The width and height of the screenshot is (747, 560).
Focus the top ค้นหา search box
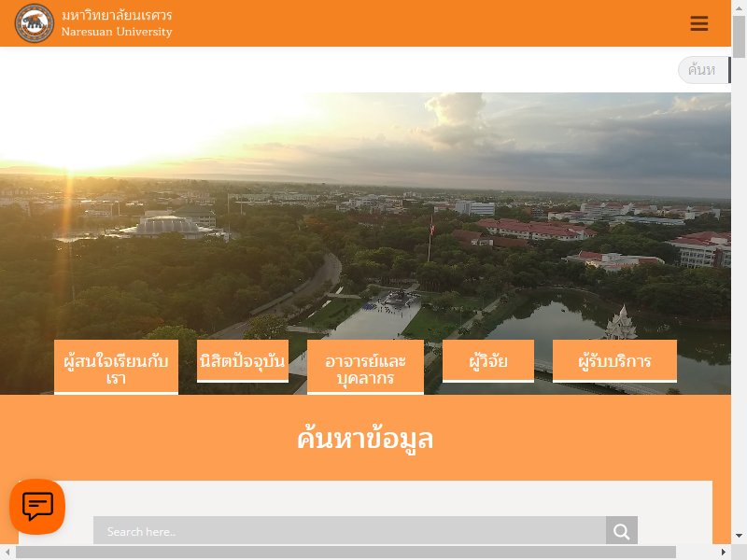(x=704, y=70)
